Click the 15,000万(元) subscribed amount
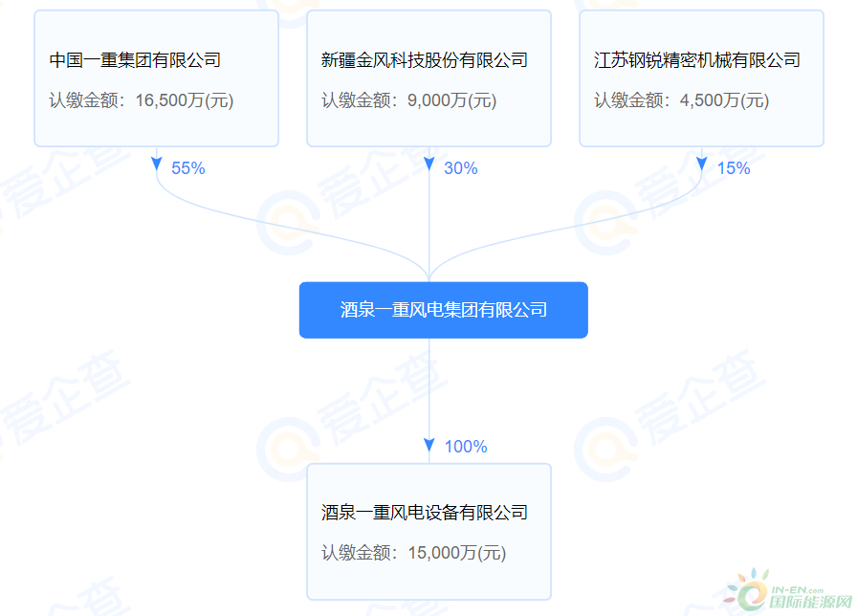The image size is (857, 616). click(x=457, y=553)
